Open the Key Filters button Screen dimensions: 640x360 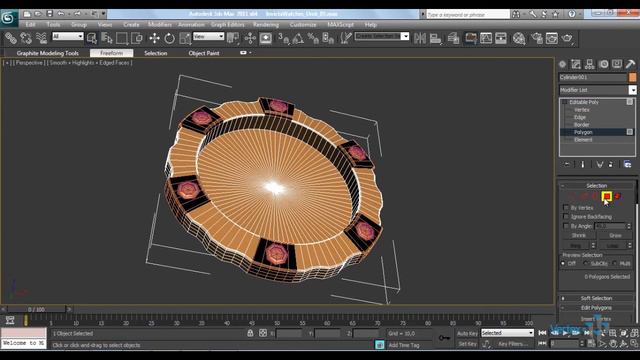tap(512, 344)
